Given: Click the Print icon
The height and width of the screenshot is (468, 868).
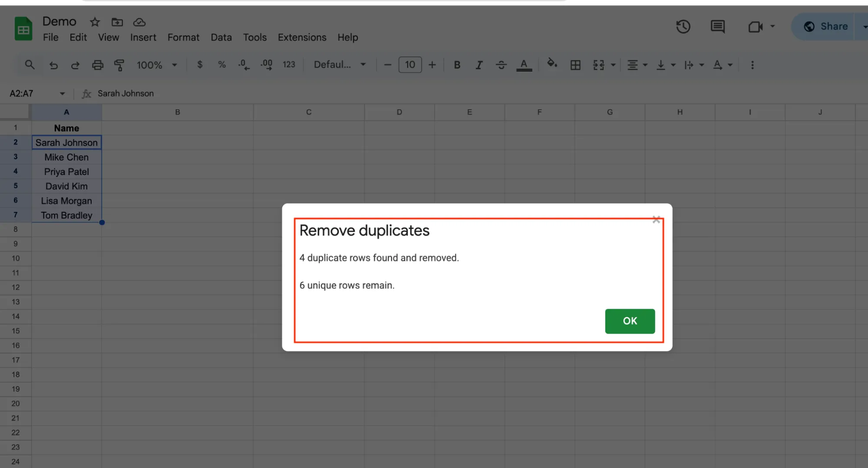Looking at the screenshot, I should (97, 65).
